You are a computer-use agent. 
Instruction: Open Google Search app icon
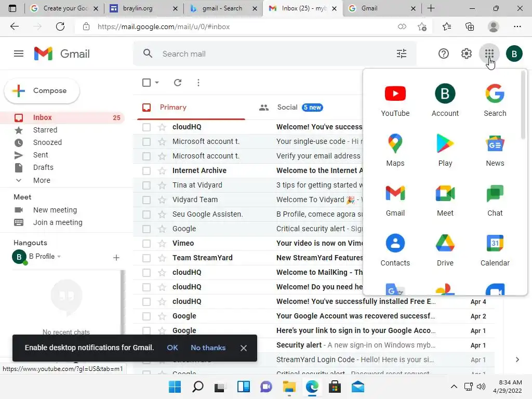(495, 100)
